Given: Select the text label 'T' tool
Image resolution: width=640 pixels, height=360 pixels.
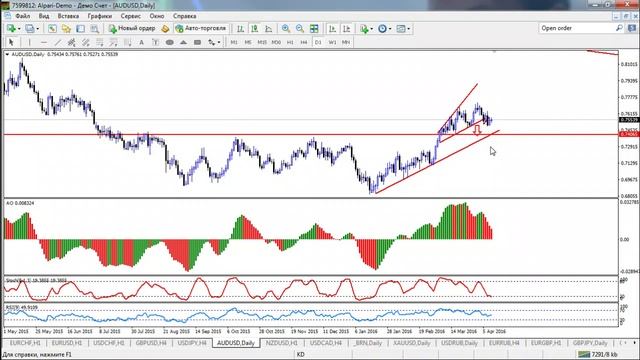Looking at the screenshot, I should (x=155, y=42).
